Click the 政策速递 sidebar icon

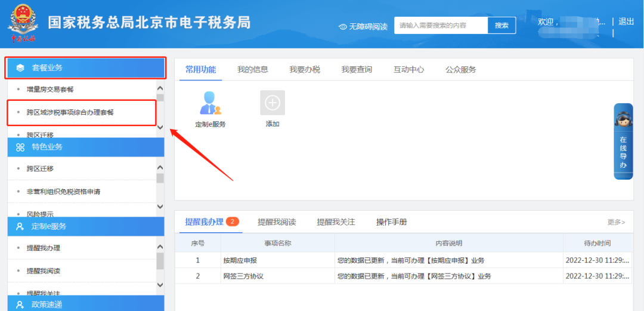point(20,305)
